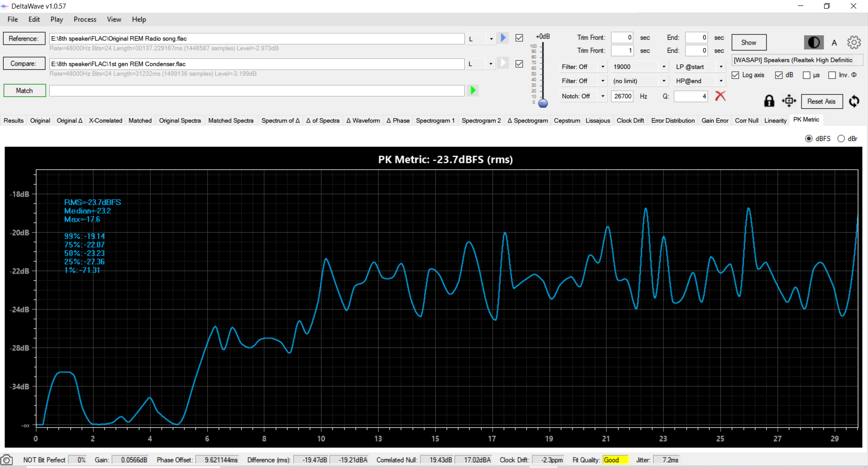
Task: Click the Q value input field
Action: pos(691,96)
